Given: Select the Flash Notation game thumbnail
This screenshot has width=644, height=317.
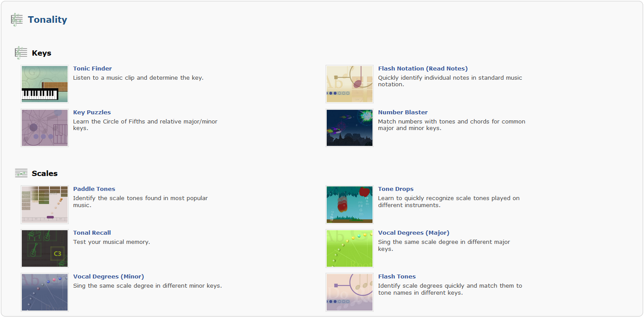Looking at the screenshot, I should 350,84.
